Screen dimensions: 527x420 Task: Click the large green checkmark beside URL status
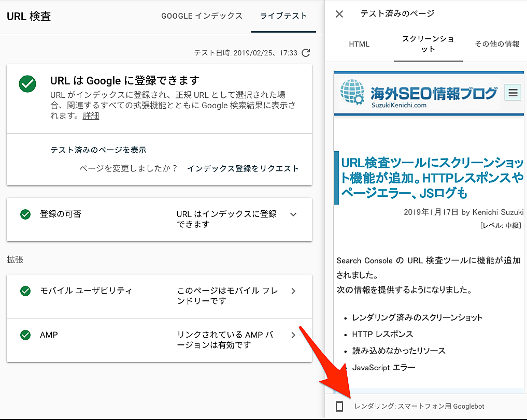pos(27,84)
